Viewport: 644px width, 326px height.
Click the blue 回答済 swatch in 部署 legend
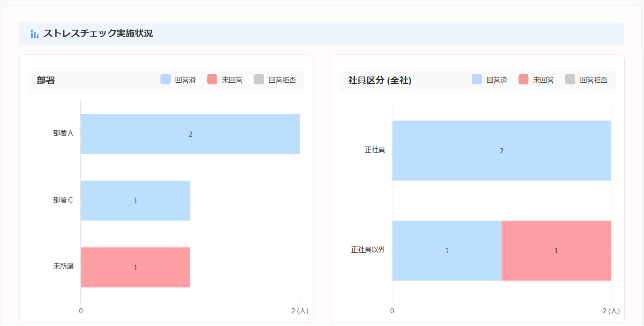click(x=165, y=79)
